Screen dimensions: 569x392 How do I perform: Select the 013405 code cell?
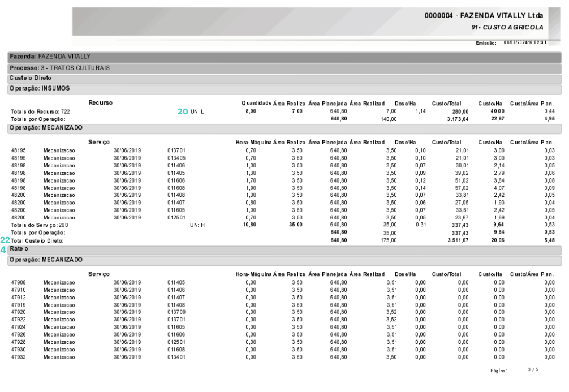pos(176,158)
